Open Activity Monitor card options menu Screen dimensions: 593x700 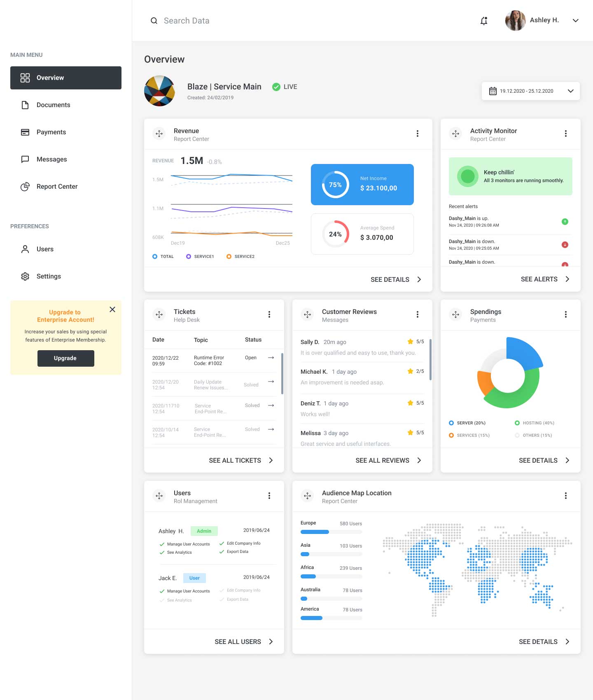pyautogui.click(x=565, y=133)
